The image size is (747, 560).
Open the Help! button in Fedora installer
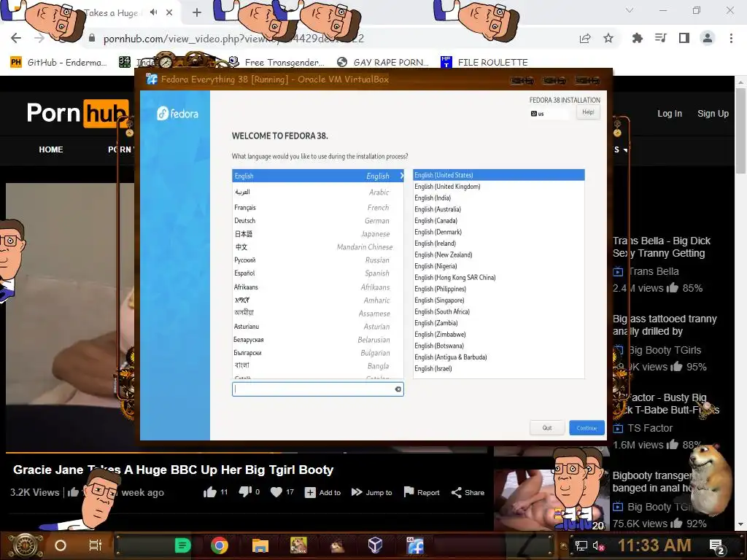[588, 112]
